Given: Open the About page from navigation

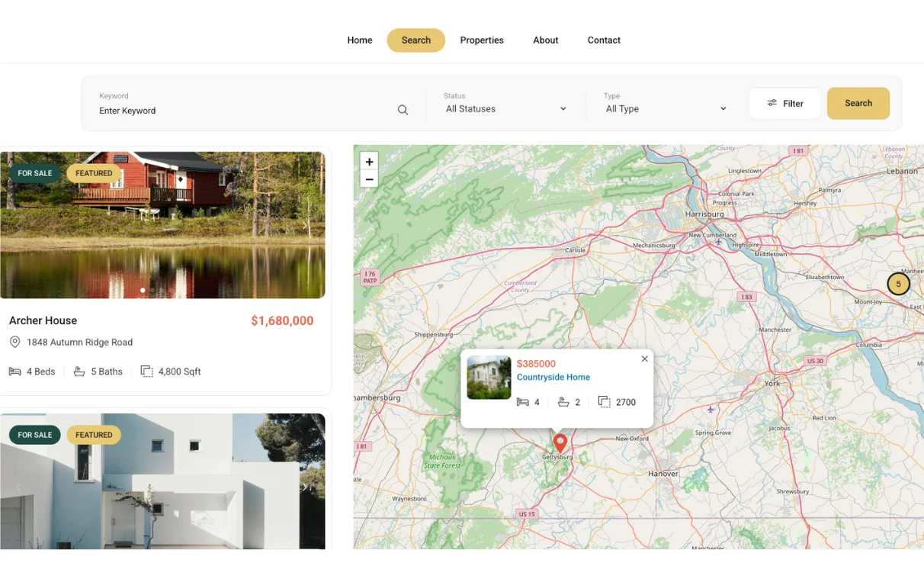Looking at the screenshot, I should (x=545, y=40).
